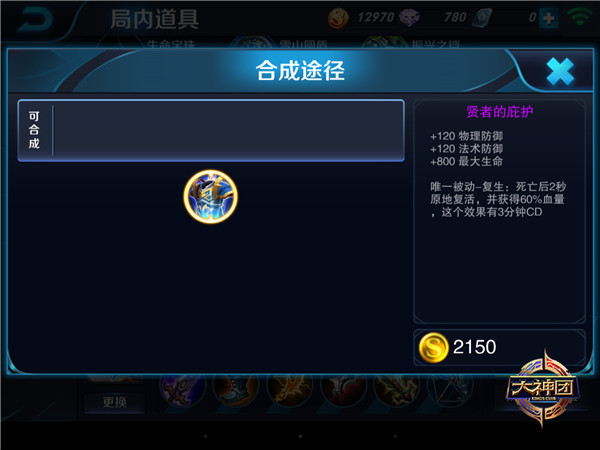The height and width of the screenshot is (450, 600).
Task: Tap the purple diamond currency icon
Action: click(x=409, y=18)
